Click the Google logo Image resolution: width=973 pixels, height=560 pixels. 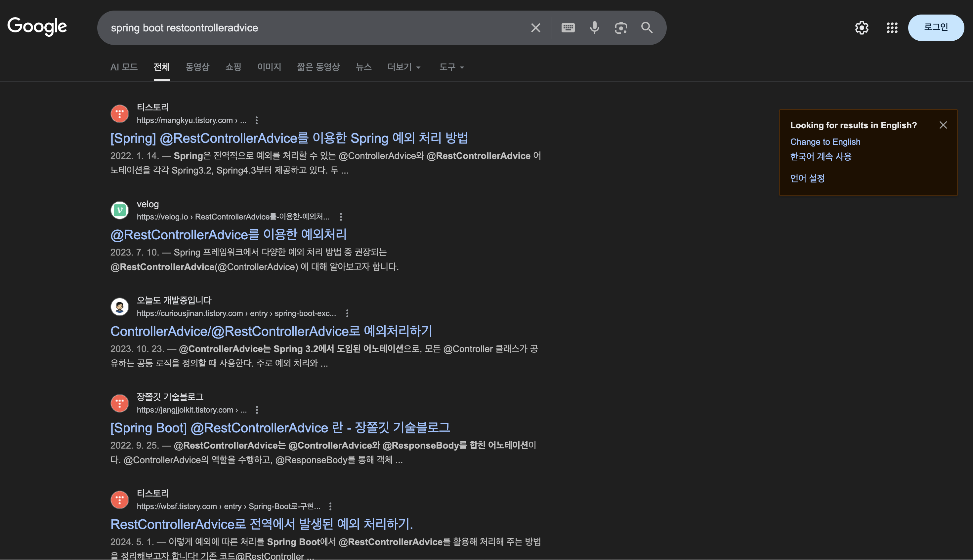click(x=37, y=26)
